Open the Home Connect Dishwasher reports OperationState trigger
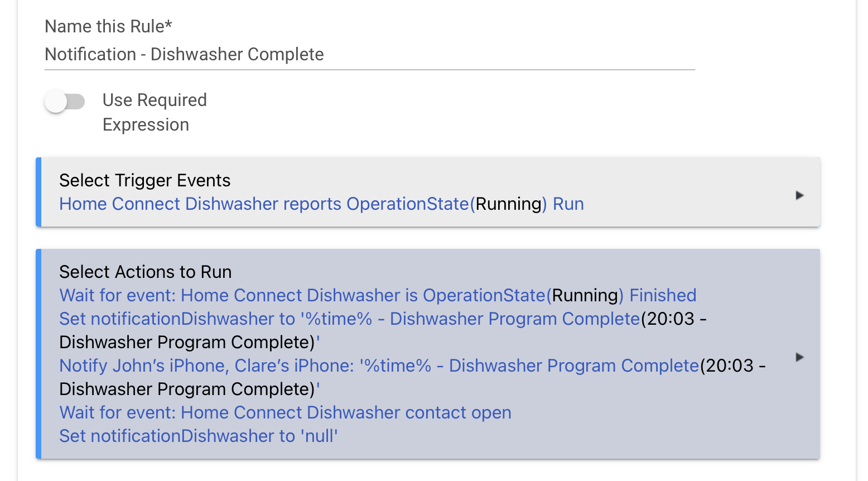 (321, 204)
